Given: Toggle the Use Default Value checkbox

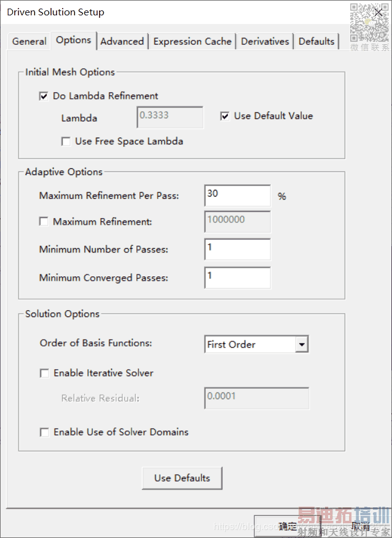Looking at the screenshot, I should pyautogui.click(x=225, y=116).
